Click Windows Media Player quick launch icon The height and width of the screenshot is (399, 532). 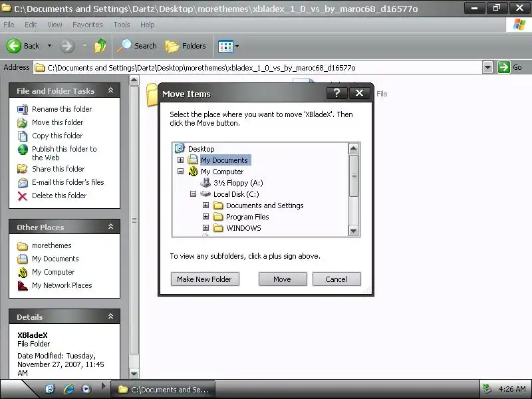pos(86,389)
